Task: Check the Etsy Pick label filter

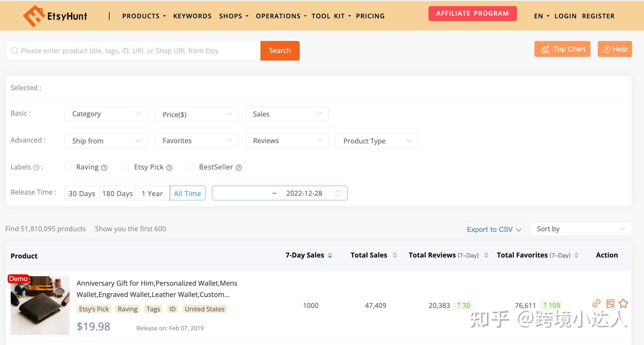Action: (x=126, y=167)
